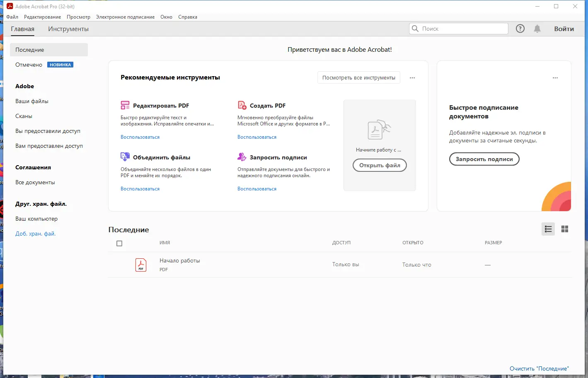Click the open file illustration icon

click(379, 130)
